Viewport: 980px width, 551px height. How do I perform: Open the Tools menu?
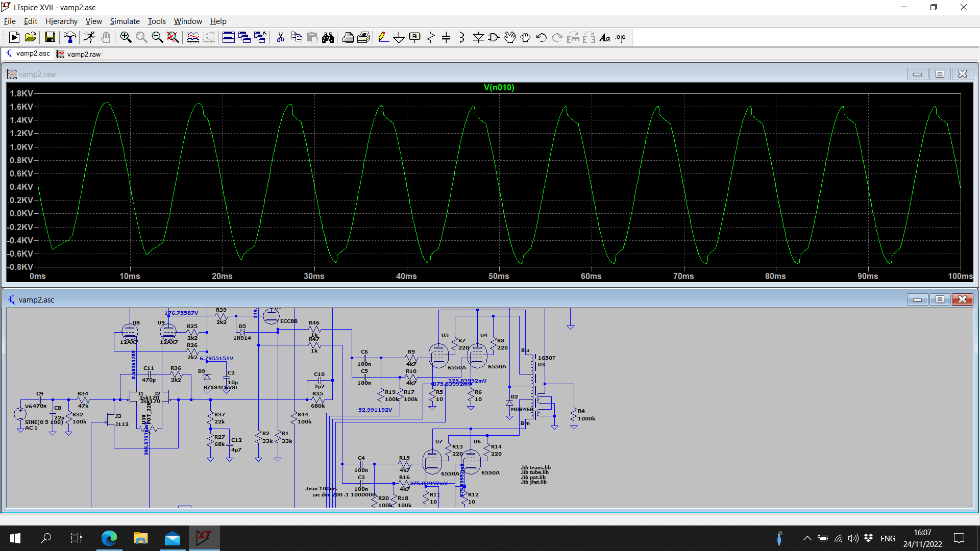(157, 21)
